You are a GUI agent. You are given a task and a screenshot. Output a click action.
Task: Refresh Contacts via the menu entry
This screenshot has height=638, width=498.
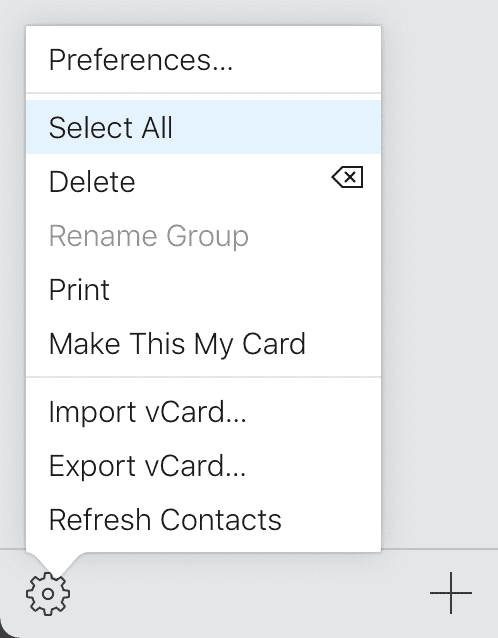tap(203, 520)
